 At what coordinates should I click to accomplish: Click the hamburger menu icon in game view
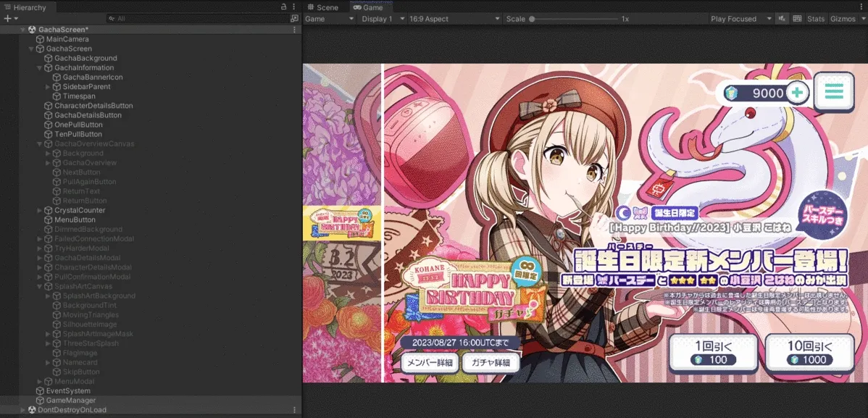tap(834, 92)
